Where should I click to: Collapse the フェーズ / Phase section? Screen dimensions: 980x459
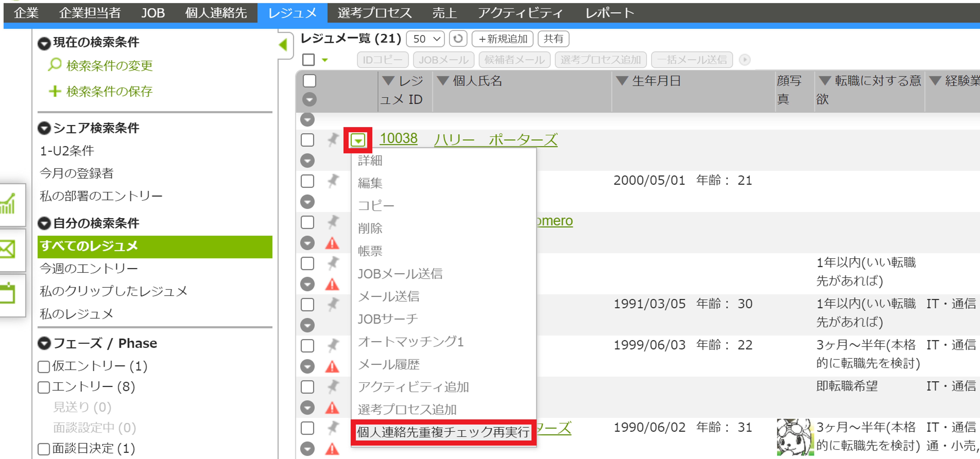click(44, 343)
